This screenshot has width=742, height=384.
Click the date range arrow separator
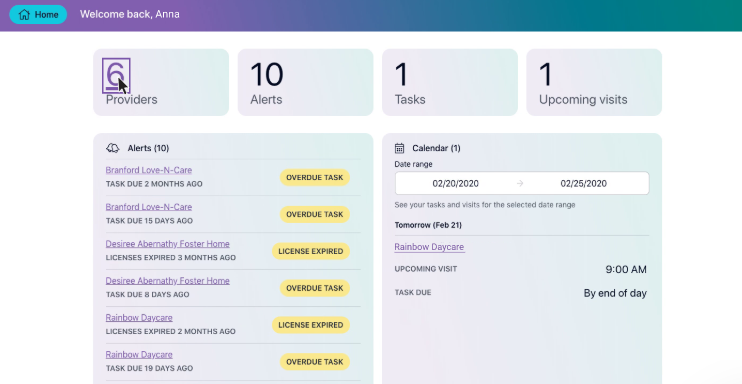tap(520, 184)
